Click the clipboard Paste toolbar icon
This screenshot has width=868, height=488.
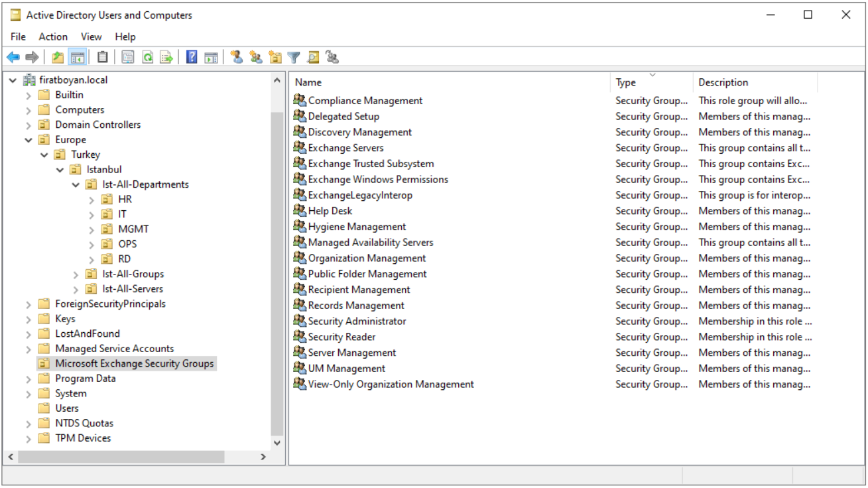point(102,58)
